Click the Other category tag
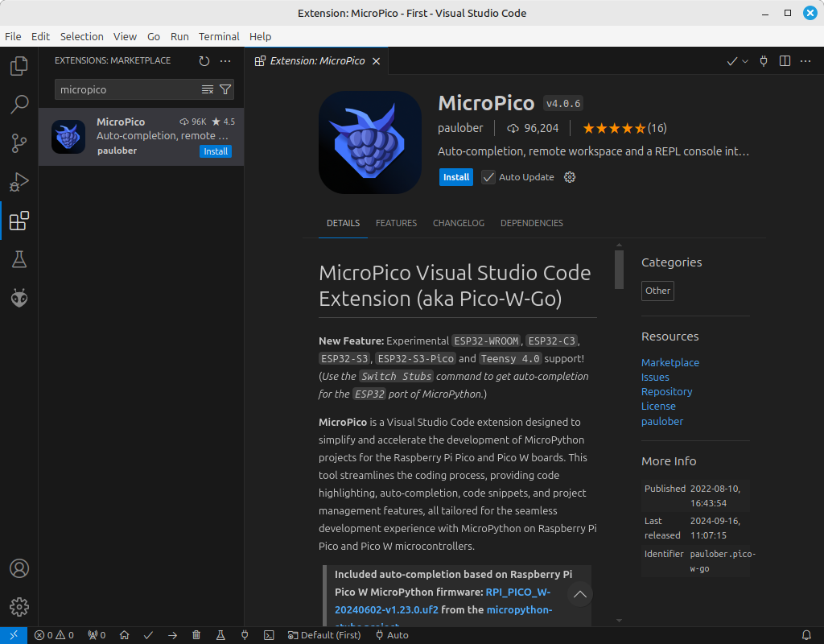 [657, 291]
